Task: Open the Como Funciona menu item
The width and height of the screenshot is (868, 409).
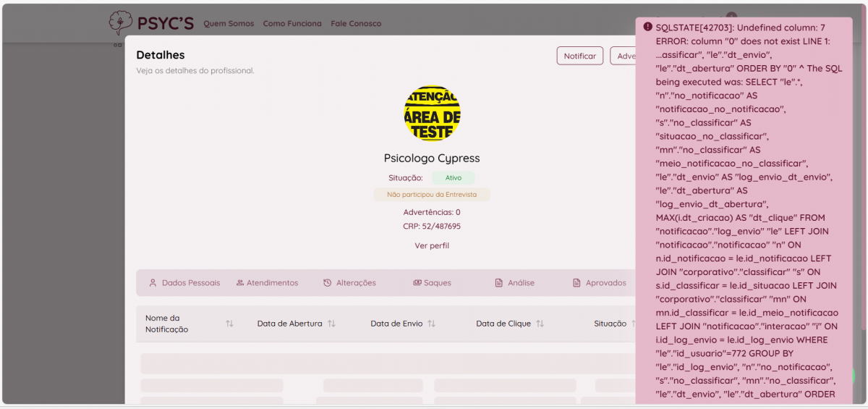Action: pos(292,24)
